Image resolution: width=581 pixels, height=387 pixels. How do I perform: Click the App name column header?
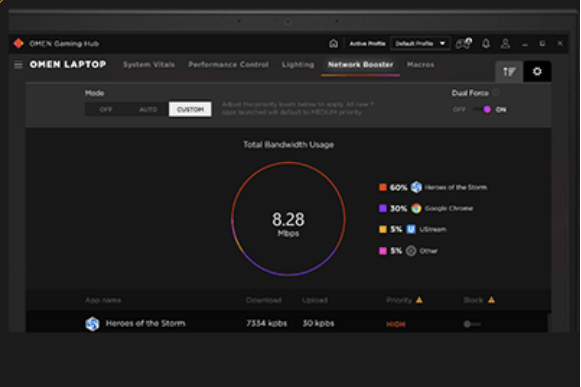pyautogui.click(x=103, y=300)
